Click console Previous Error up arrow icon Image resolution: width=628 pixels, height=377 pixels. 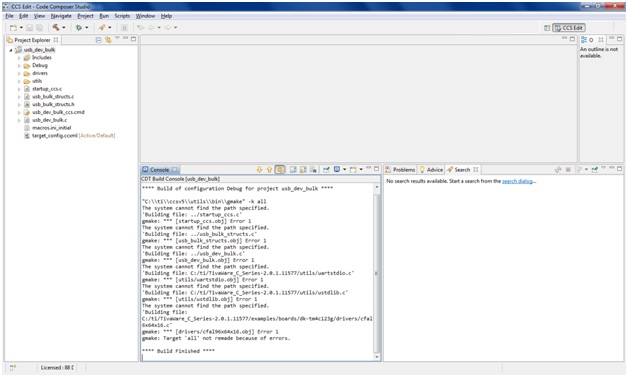coord(269,169)
